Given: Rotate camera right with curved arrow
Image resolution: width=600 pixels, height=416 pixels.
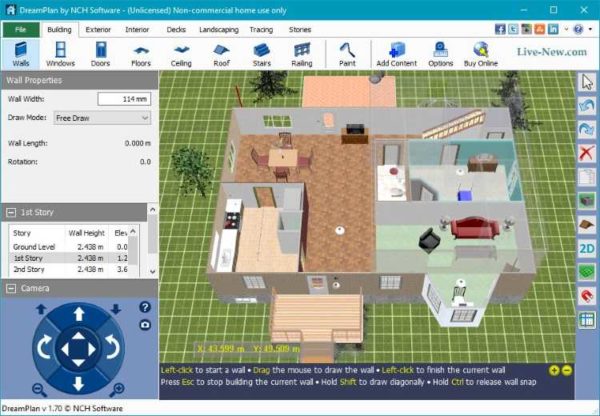Looking at the screenshot, I should (113, 348).
